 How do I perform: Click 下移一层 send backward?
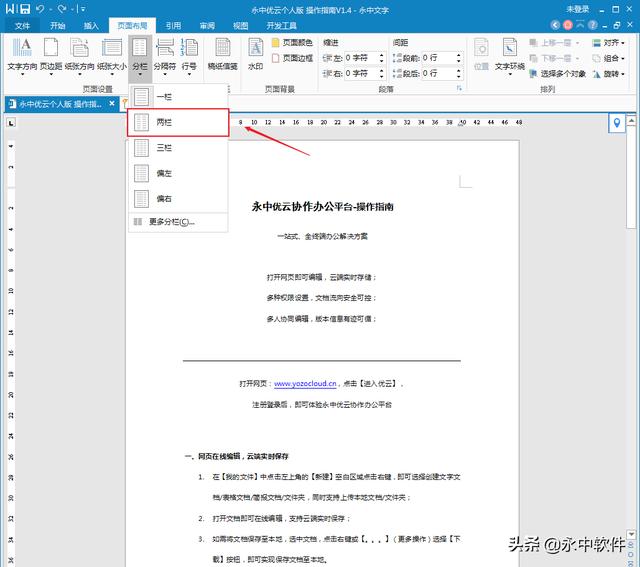[x=554, y=58]
